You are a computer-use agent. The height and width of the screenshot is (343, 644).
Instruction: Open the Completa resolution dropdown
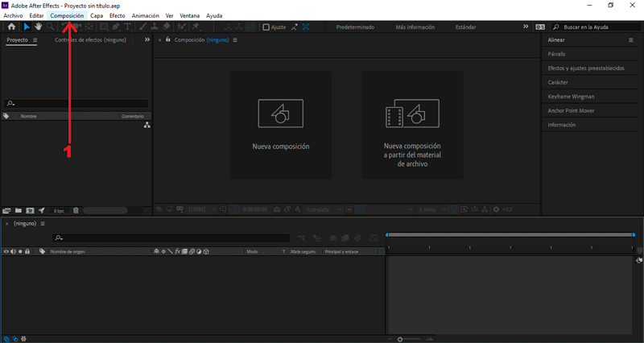point(324,209)
